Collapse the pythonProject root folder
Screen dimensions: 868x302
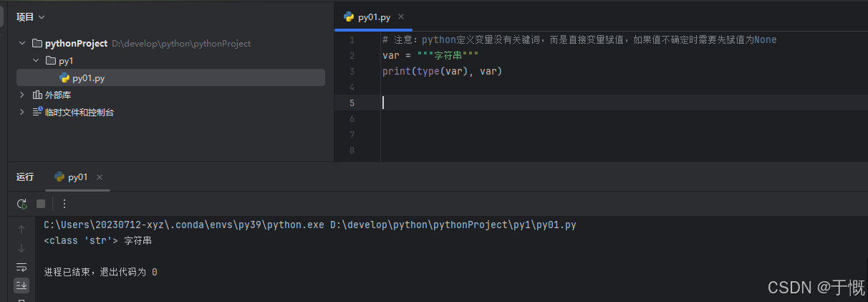click(x=22, y=44)
